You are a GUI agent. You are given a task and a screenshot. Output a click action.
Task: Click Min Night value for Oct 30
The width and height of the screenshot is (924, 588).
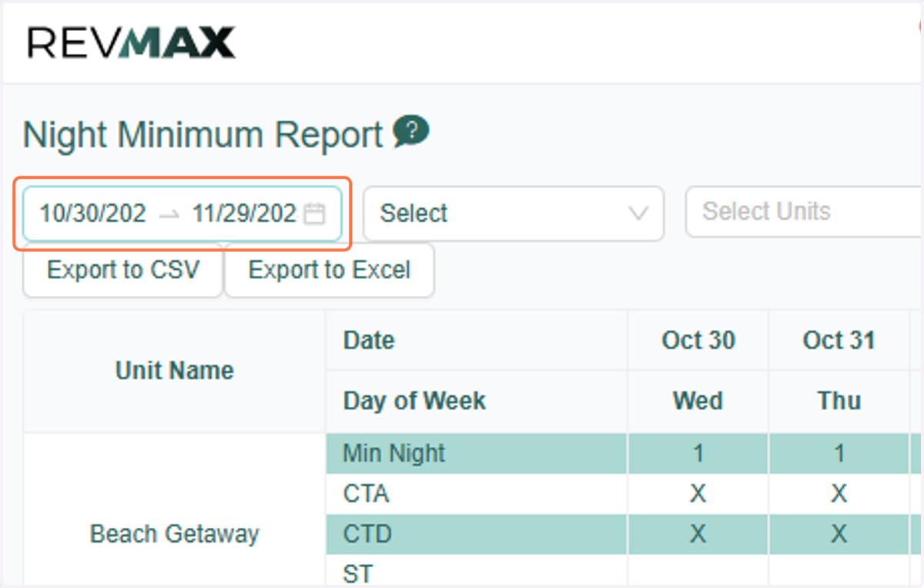coord(698,453)
